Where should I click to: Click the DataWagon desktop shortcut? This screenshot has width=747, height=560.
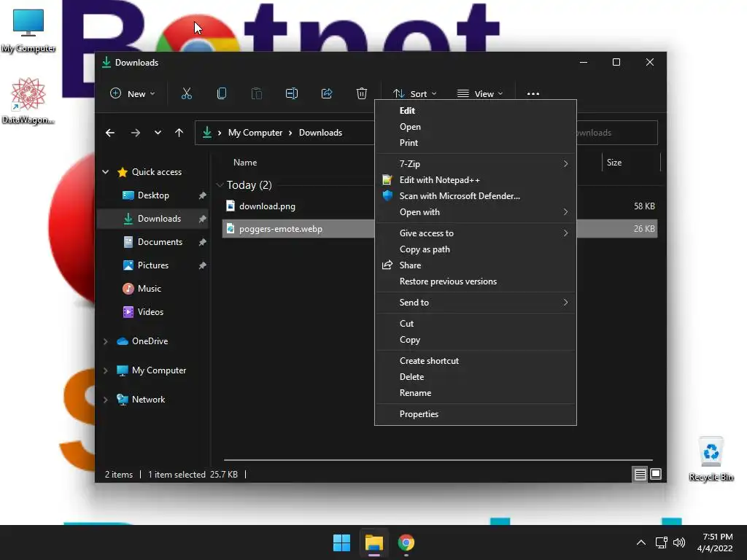pos(28,101)
